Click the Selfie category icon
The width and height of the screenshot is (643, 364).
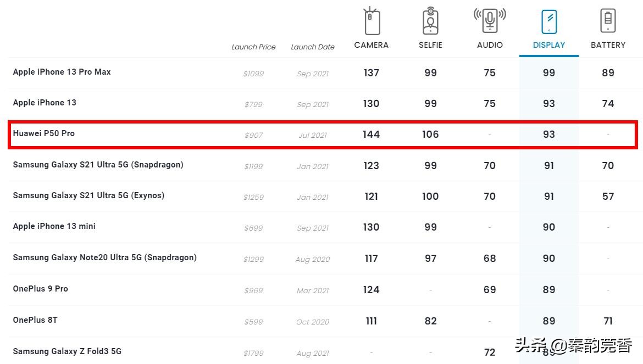coord(430,22)
